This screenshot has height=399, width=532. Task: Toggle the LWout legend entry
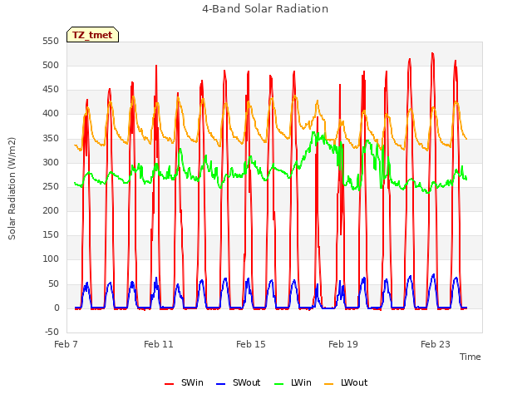click(x=346, y=382)
